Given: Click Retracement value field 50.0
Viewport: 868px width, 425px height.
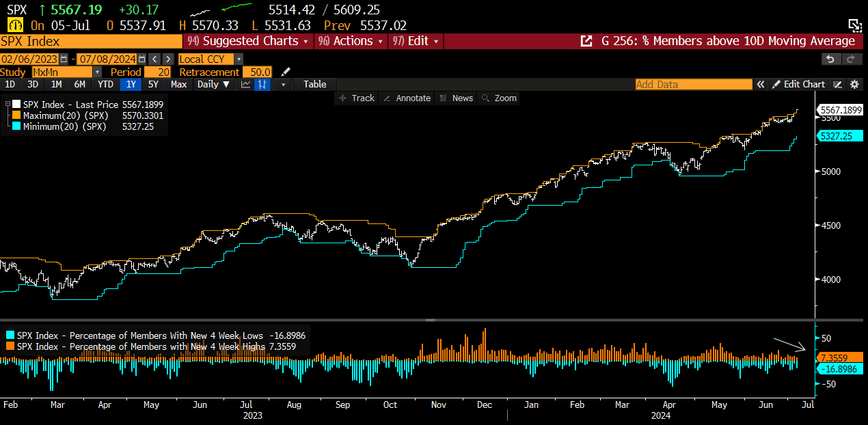Looking at the screenshot, I should [257, 72].
